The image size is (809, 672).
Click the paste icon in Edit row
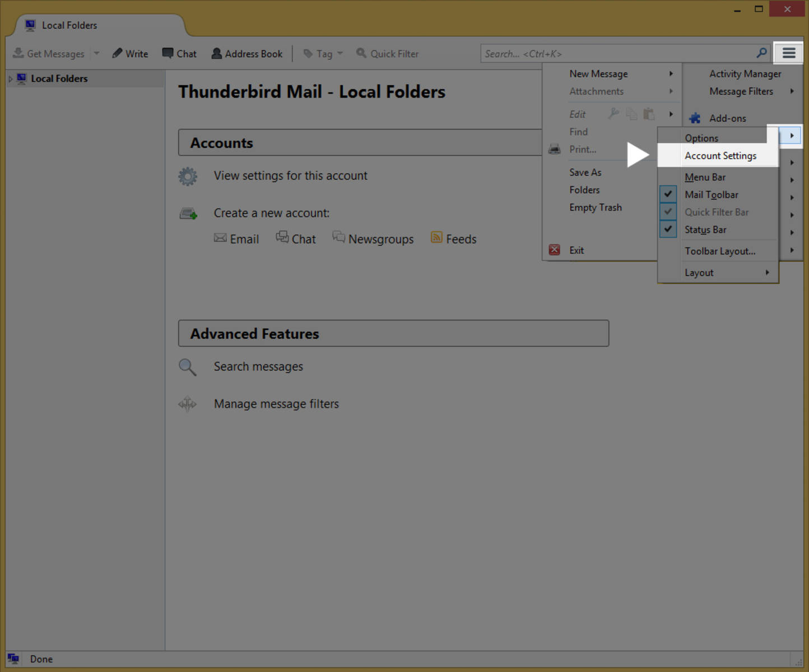(x=649, y=114)
